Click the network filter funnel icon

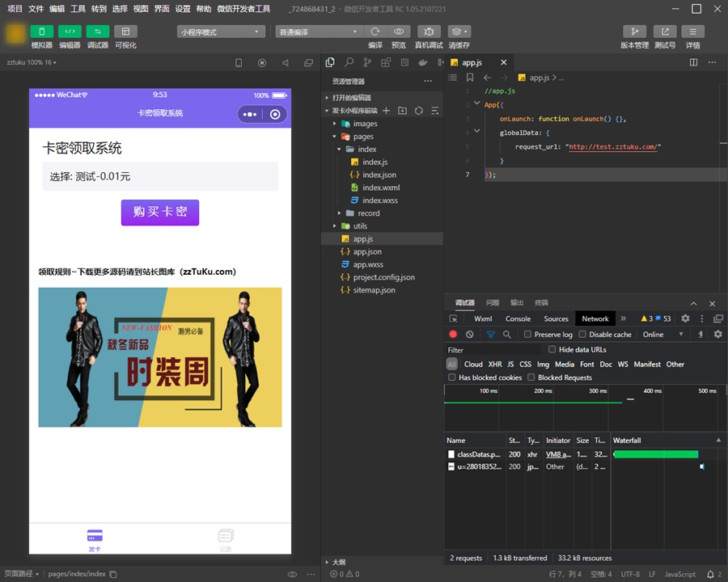point(490,334)
